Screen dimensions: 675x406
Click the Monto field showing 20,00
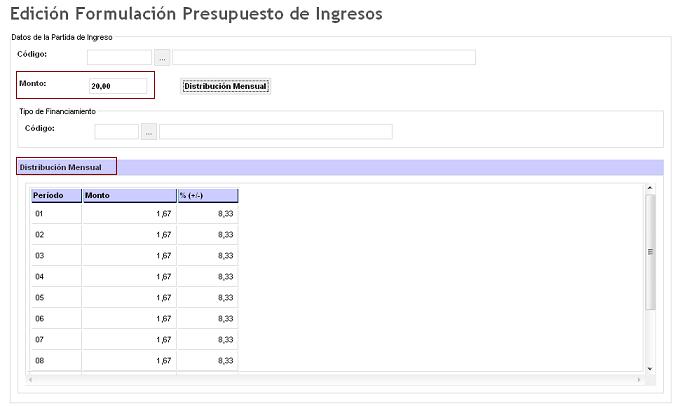118,86
